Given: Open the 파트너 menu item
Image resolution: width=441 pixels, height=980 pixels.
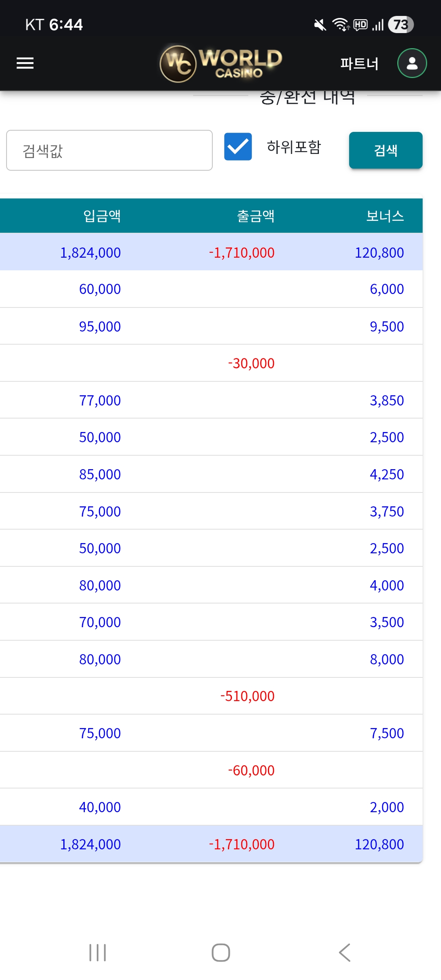Looking at the screenshot, I should click(x=359, y=64).
